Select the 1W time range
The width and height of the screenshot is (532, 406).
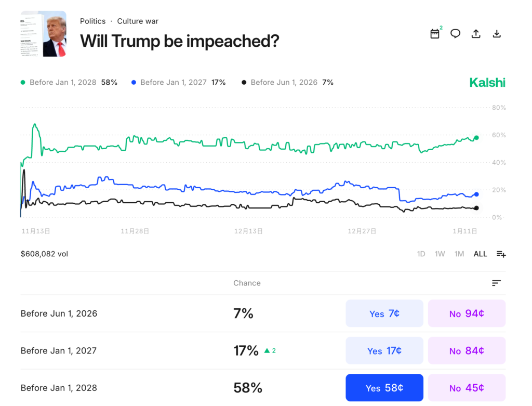[440, 254]
